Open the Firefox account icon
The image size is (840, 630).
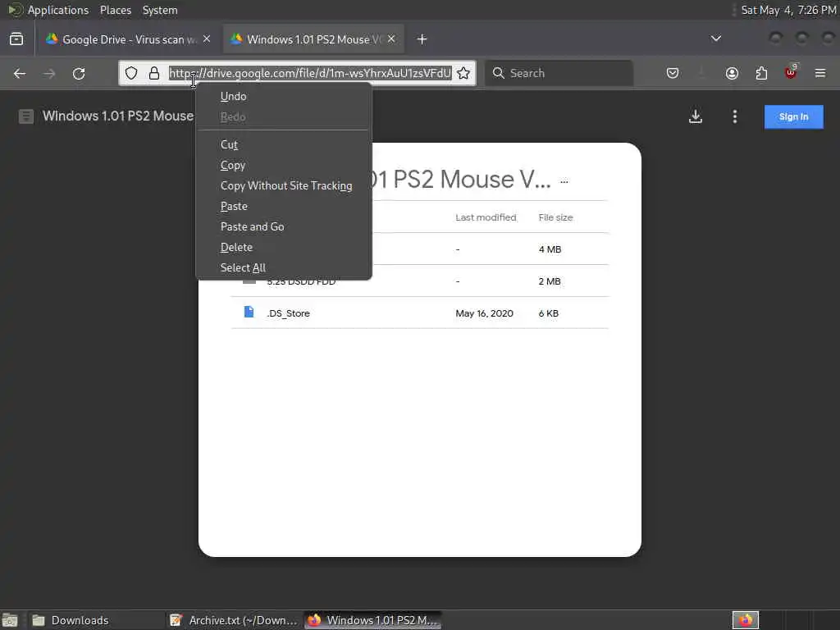732,73
